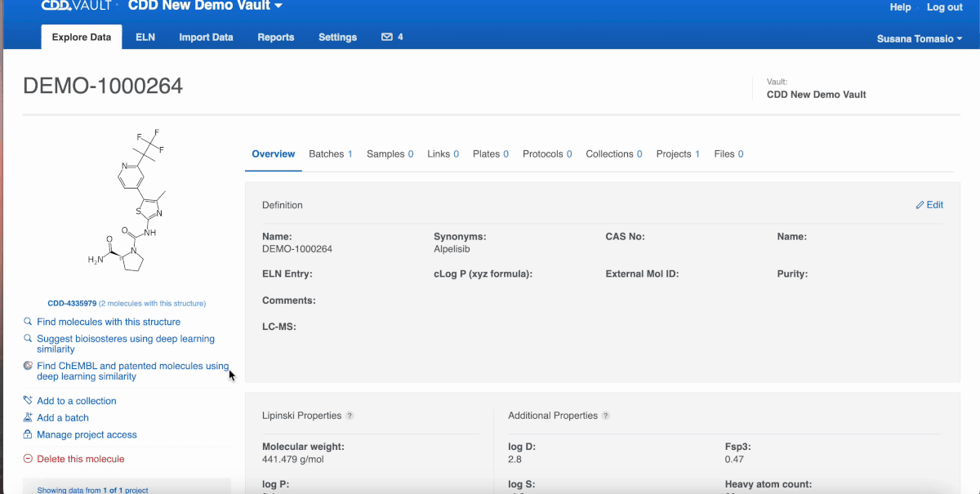Click the Alpelisib synonym value

[452, 249]
